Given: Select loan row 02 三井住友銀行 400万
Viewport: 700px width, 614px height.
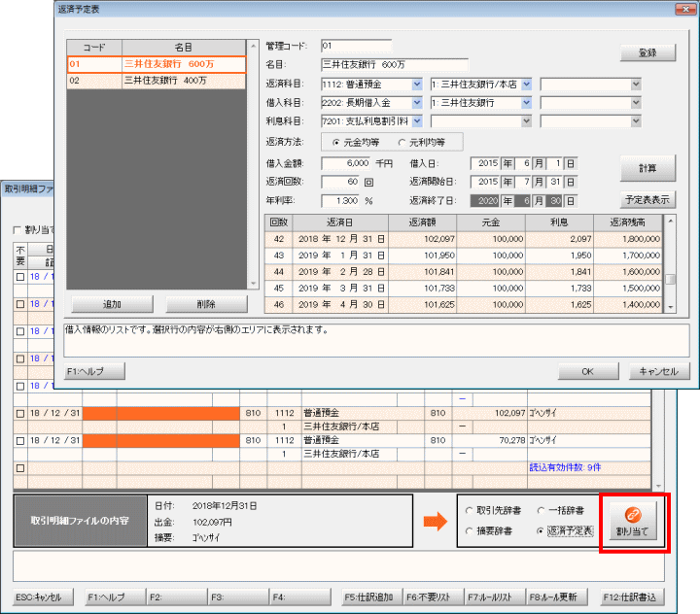Looking at the screenshot, I should (157, 81).
